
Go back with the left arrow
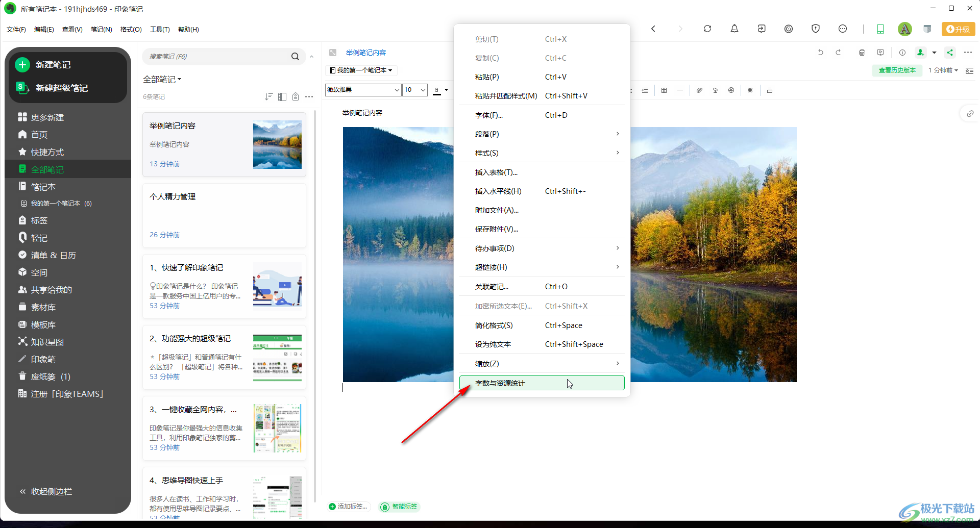click(x=653, y=29)
